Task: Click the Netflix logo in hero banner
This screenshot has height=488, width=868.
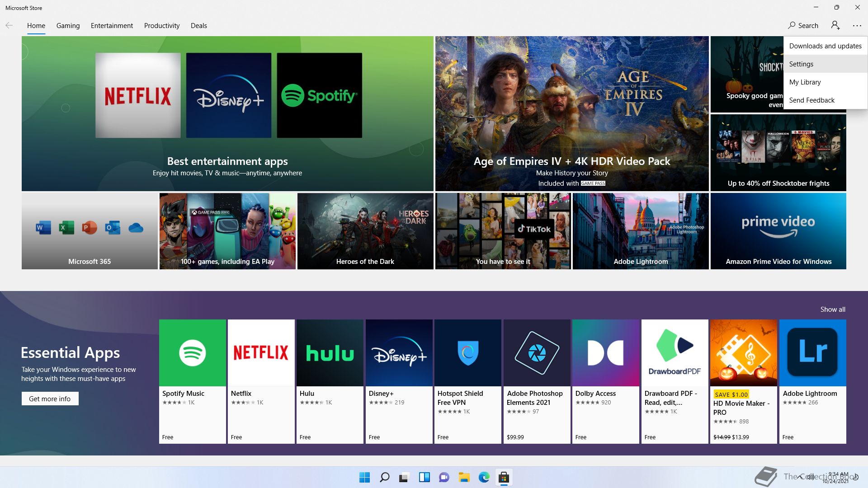Action: [138, 95]
